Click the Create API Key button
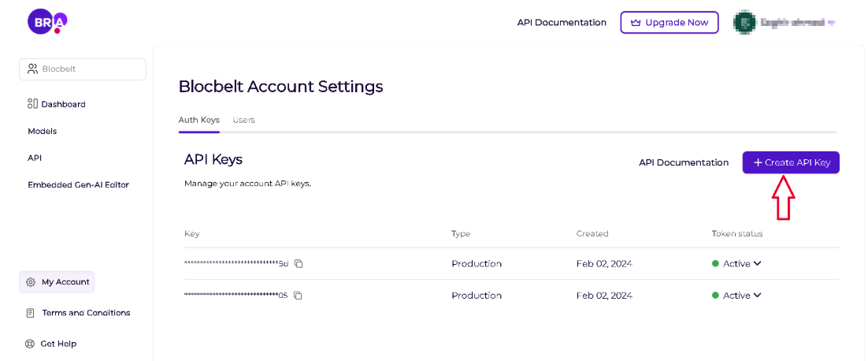 click(791, 162)
